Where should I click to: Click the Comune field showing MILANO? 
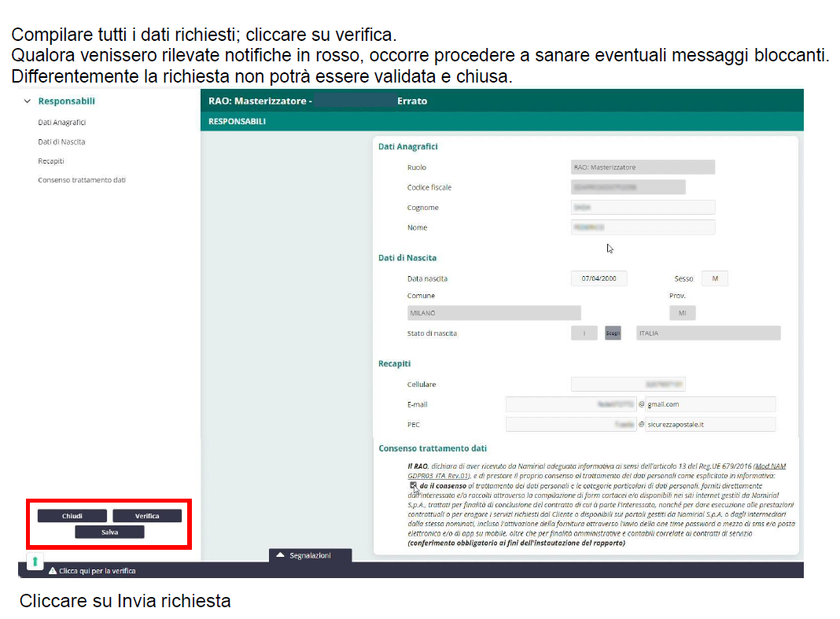point(494,313)
